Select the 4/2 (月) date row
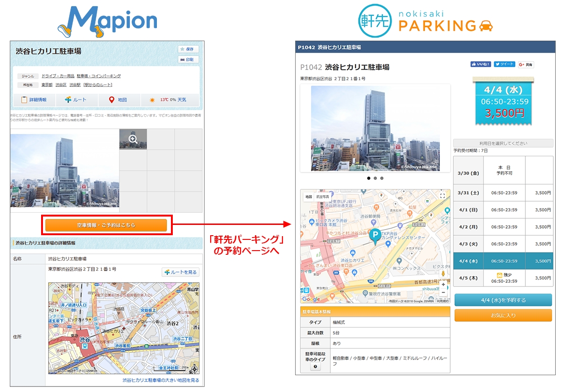This screenshot has width=566, height=392. tap(503, 227)
